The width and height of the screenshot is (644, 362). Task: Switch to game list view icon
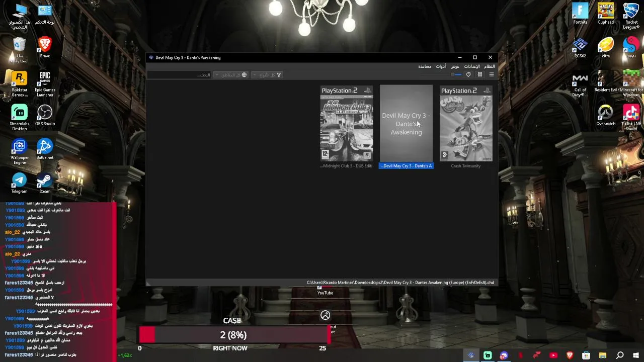pyautogui.click(x=492, y=75)
